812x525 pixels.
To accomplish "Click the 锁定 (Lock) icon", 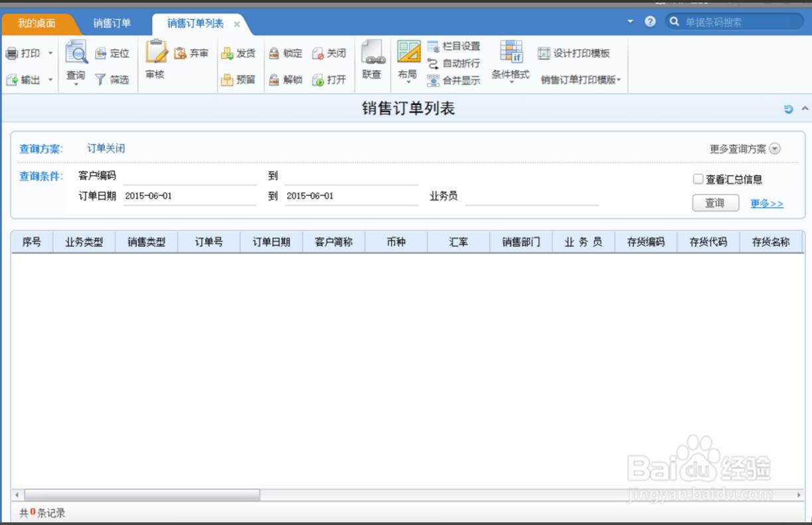I will coord(274,53).
